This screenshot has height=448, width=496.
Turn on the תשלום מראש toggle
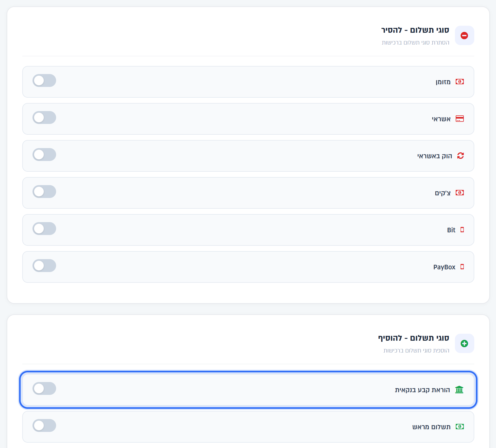click(44, 425)
